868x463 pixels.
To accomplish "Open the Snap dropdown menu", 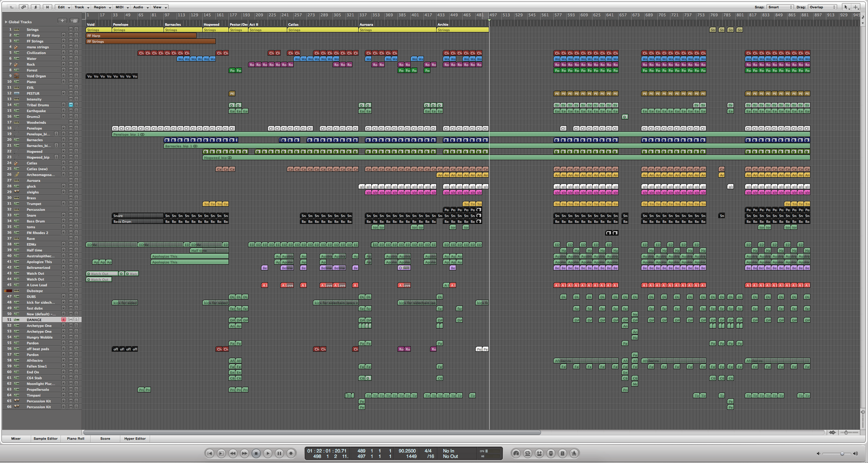I will tap(780, 7).
